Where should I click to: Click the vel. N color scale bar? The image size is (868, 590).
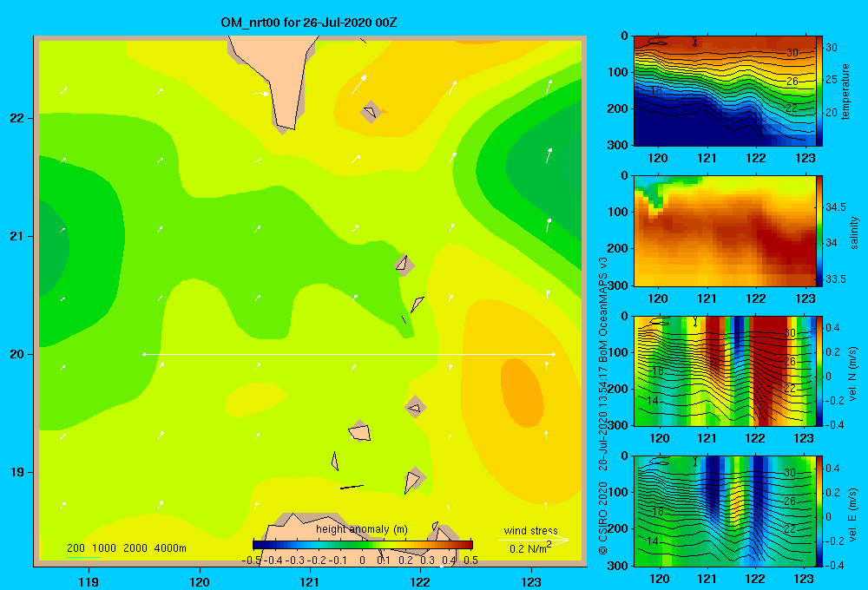(819, 370)
